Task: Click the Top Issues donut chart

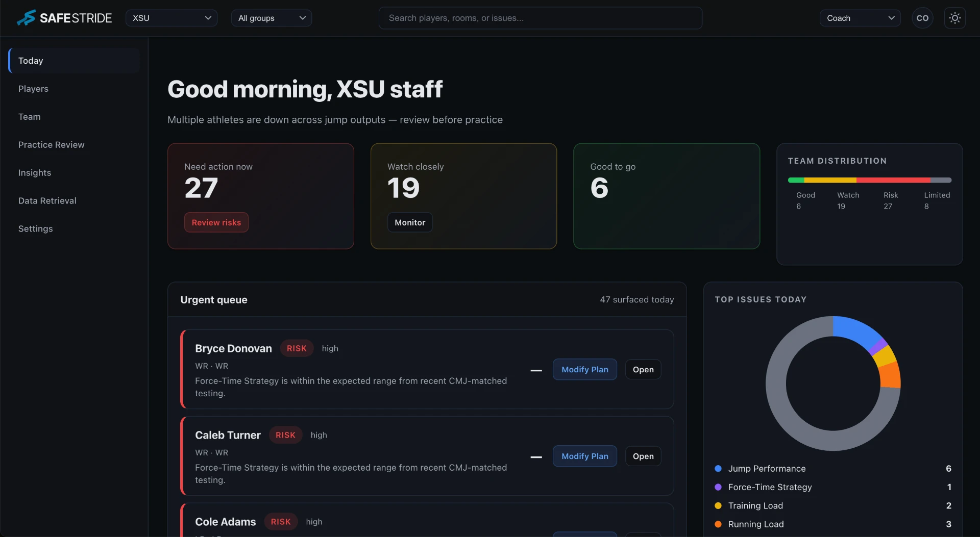Action: tap(833, 383)
